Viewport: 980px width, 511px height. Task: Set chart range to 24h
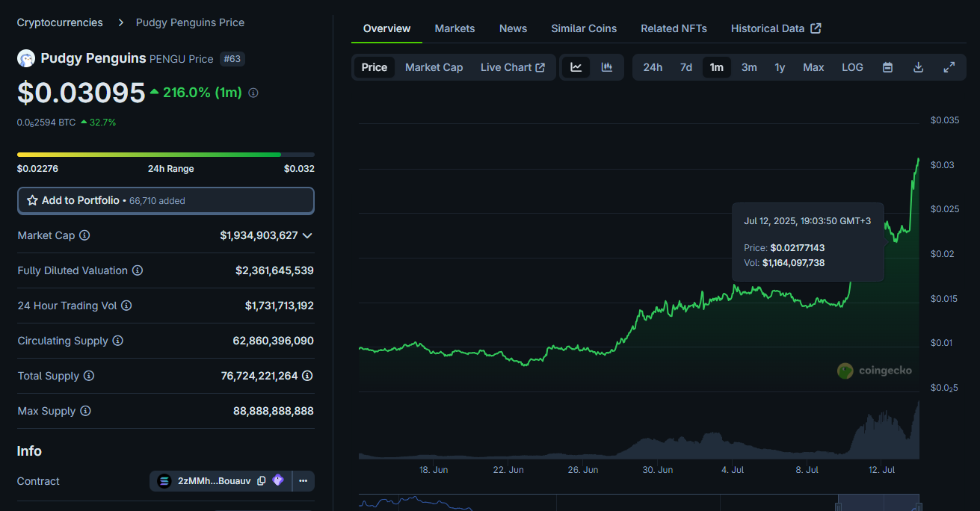pos(653,67)
